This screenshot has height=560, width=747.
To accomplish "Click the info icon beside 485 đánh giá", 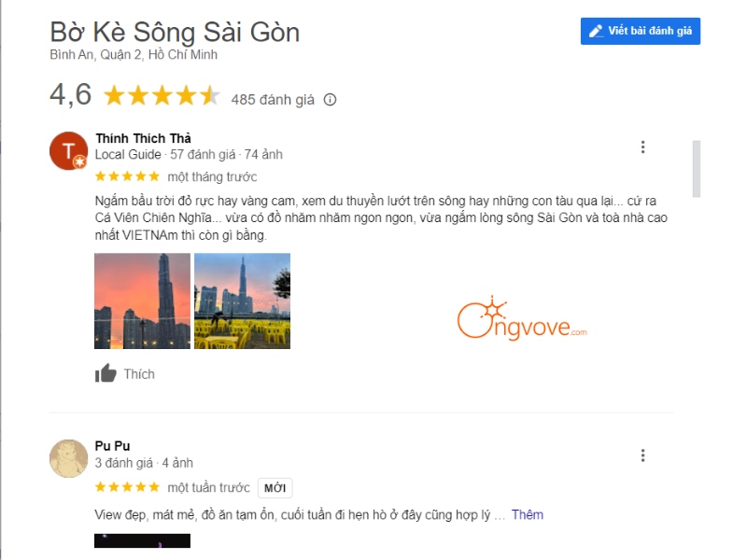I will [x=330, y=100].
